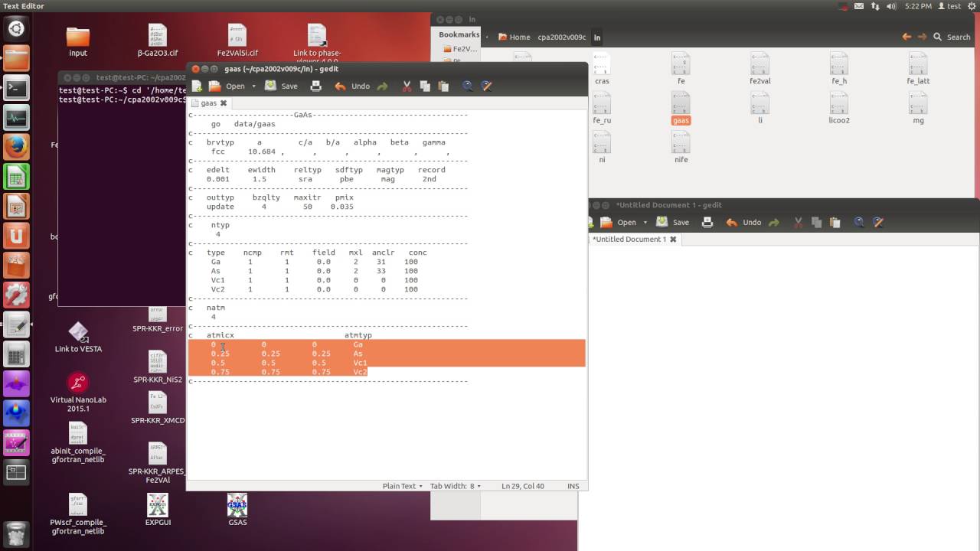Launch Firefox from the Ubuntu launcher

(16, 147)
